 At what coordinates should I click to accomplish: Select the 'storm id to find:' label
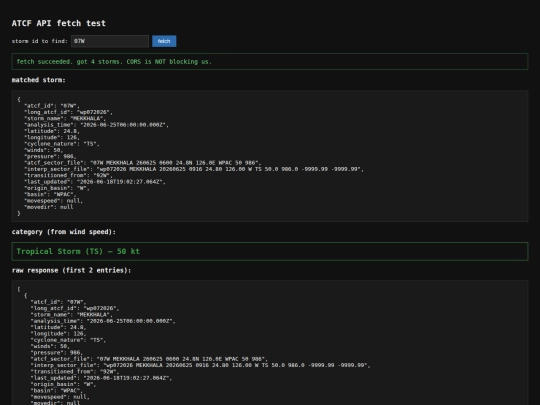[x=40, y=41]
